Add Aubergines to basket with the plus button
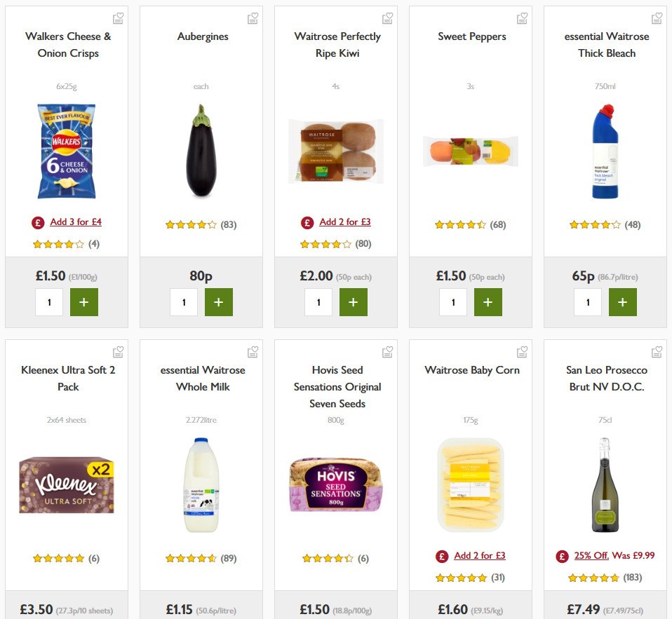Image resolution: width=672 pixels, height=619 pixels. pos(219,302)
